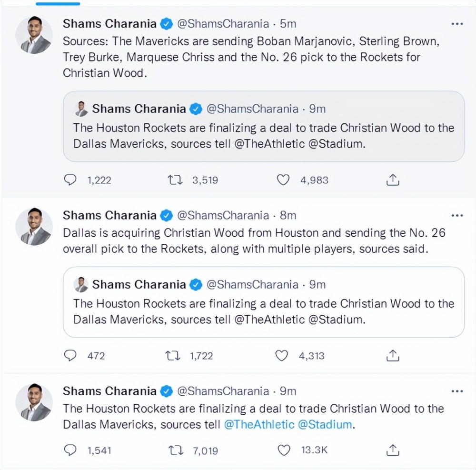The image size is (476, 470).
Task: Retweet the tweet with 3,519 retweets
Action: [x=175, y=180]
